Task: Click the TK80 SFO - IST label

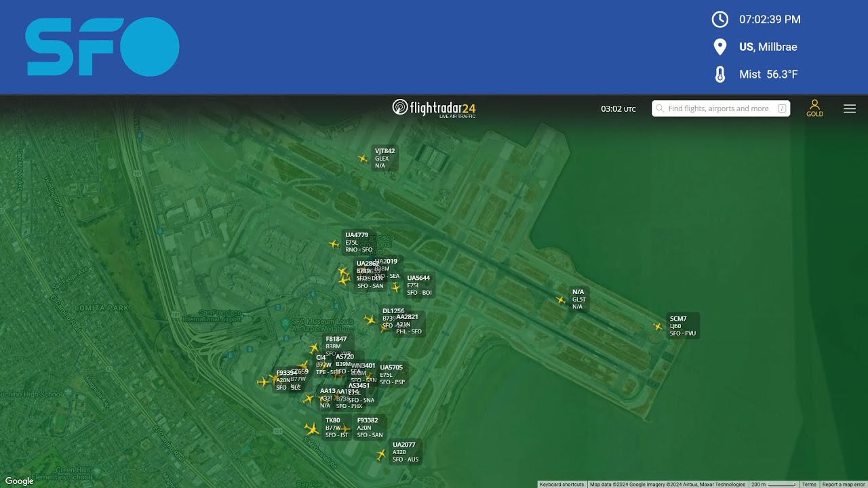Action: click(337, 428)
